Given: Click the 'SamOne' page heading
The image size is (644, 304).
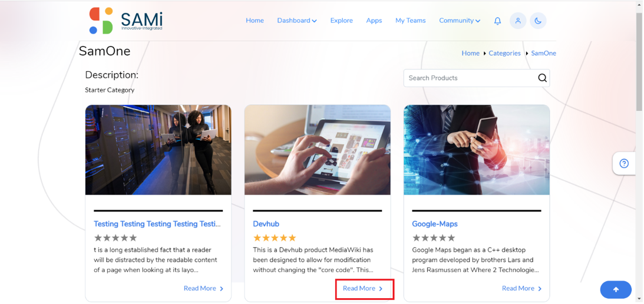Looking at the screenshot, I should coord(105,51).
